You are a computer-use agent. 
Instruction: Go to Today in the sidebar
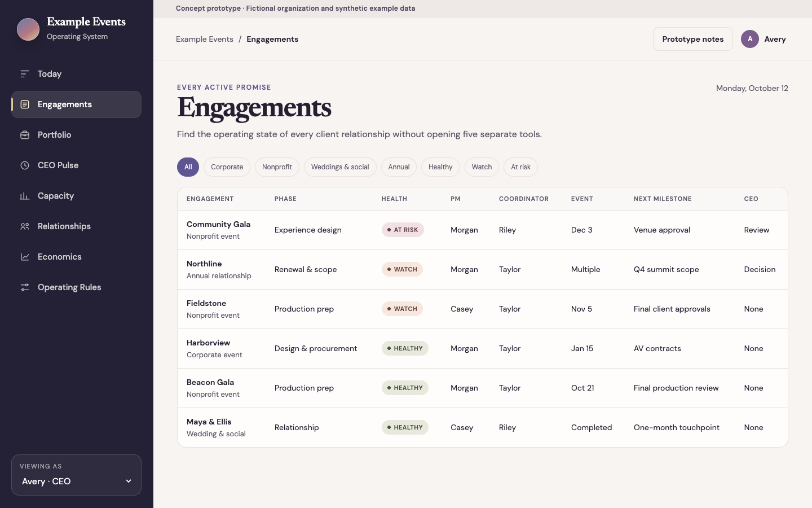click(76, 74)
